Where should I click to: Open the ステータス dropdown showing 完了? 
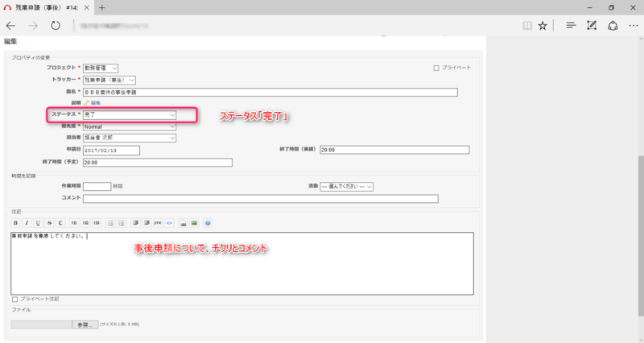130,114
